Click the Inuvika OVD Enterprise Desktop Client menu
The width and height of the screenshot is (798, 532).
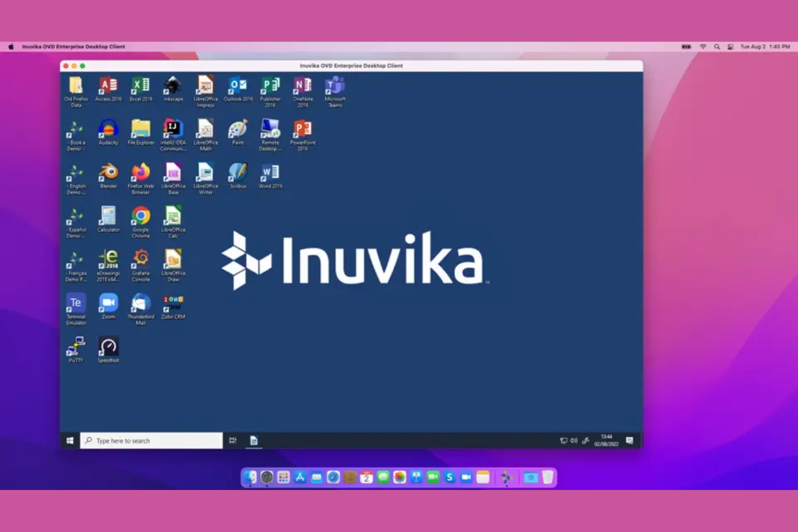pyautogui.click(x=73, y=47)
